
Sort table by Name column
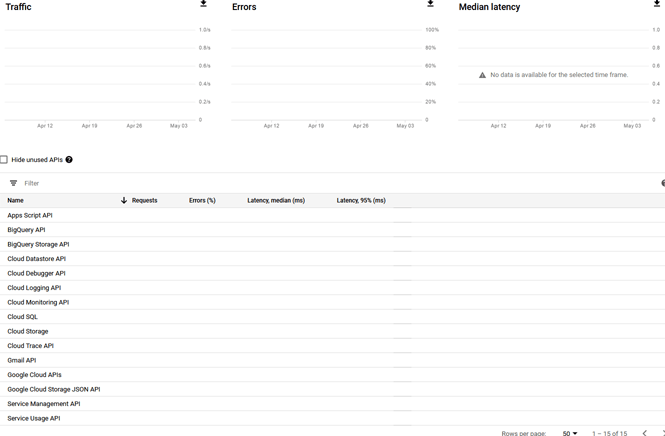[15, 200]
